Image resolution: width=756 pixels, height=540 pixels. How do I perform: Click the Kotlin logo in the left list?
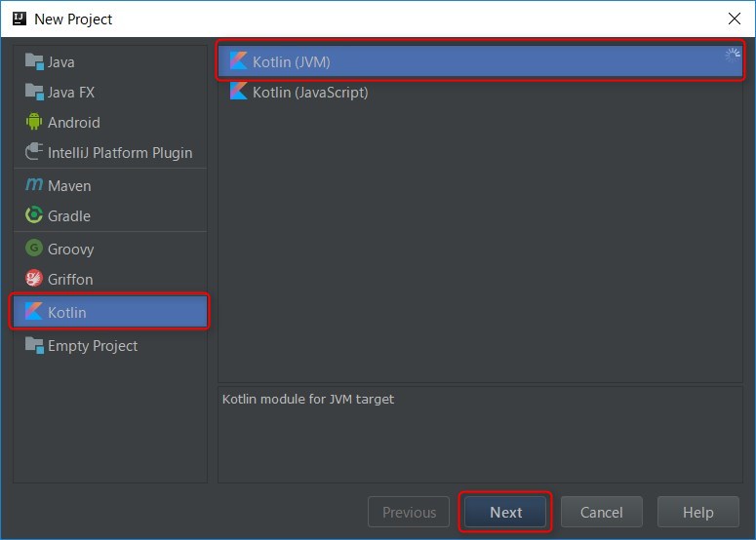click(x=34, y=312)
